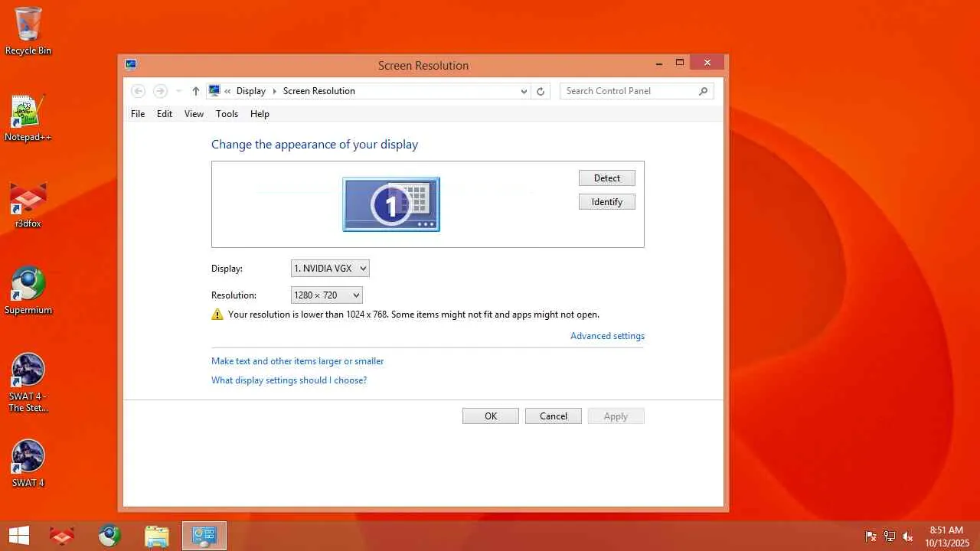
Task: Open the Windows Start button
Action: [19, 536]
